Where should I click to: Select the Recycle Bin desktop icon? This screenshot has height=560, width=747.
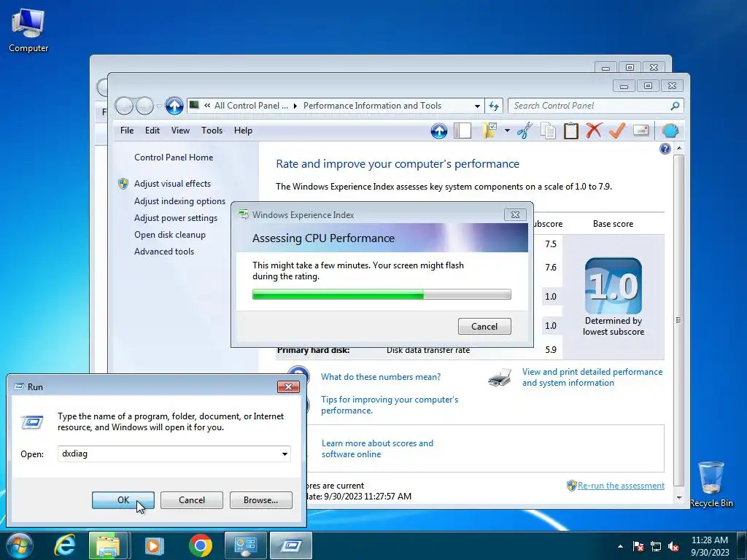pos(711,484)
